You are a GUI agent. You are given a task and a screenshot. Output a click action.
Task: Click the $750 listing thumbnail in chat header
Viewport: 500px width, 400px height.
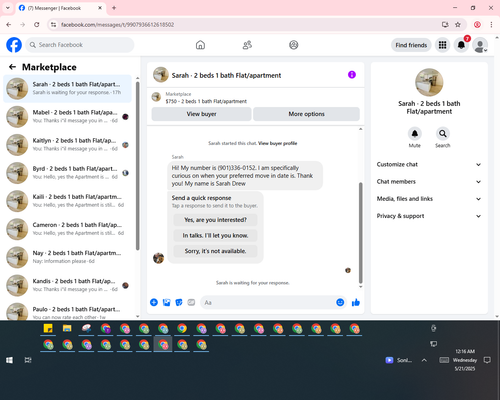(x=156, y=97)
